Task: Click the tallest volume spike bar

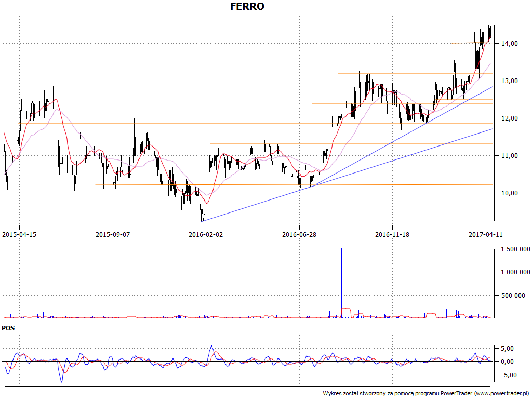Action: coord(341,283)
